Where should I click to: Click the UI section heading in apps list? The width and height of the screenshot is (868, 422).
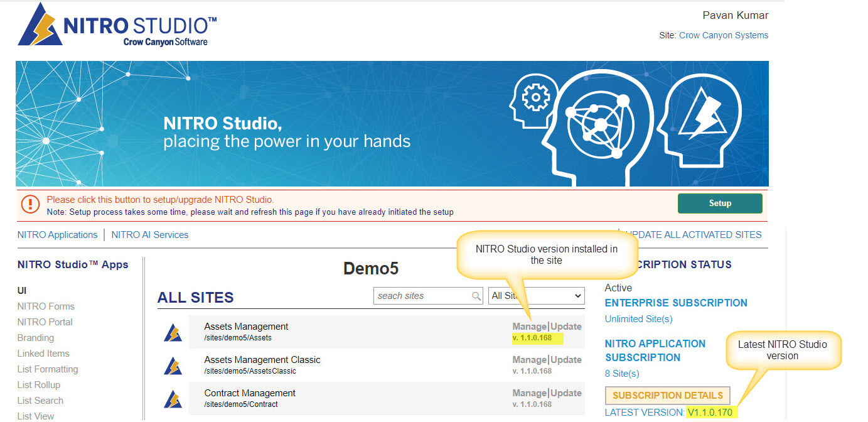[22, 291]
